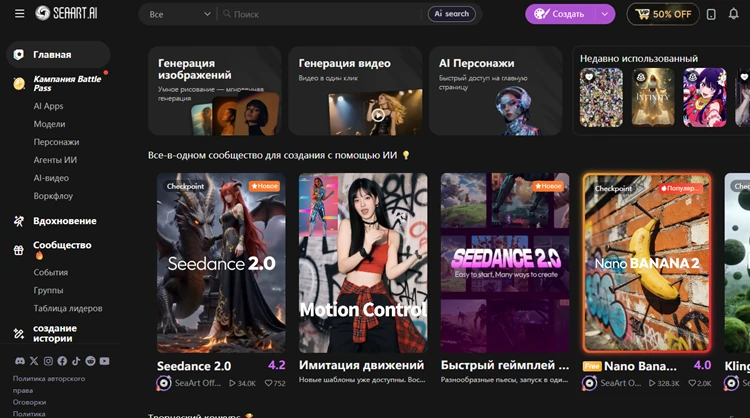Click the 2.0K likes heart icon

pyautogui.click(x=692, y=383)
